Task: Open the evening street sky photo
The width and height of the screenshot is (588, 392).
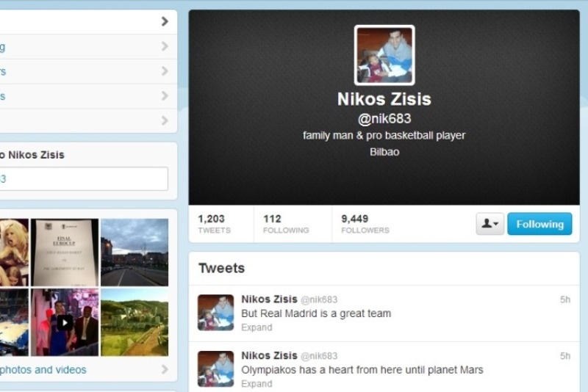Action: pos(135,253)
